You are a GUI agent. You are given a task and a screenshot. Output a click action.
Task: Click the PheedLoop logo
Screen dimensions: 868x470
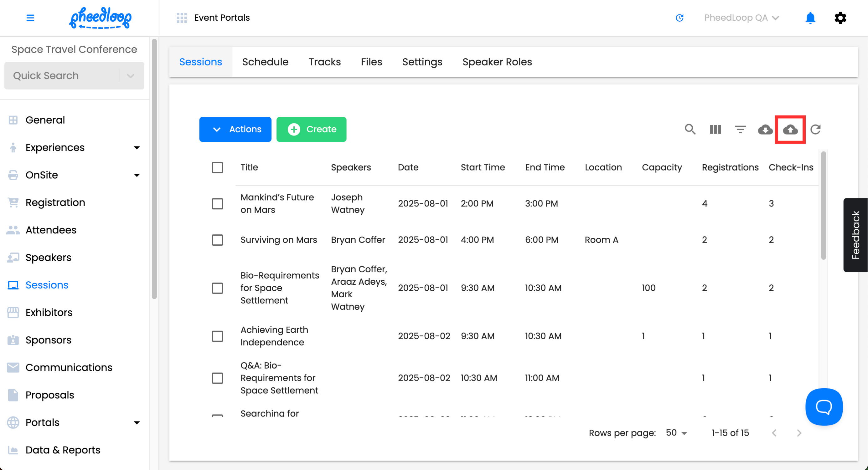pos(101,18)
